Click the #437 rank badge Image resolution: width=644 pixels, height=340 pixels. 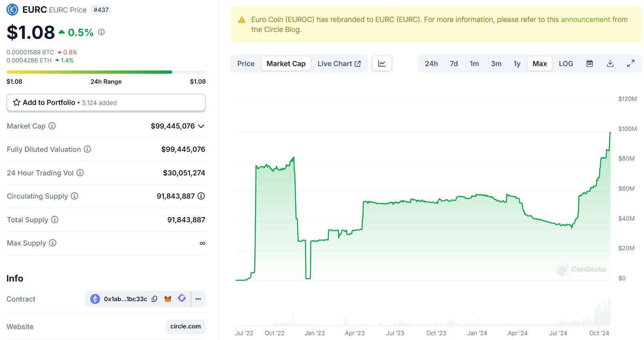(101, 10)
